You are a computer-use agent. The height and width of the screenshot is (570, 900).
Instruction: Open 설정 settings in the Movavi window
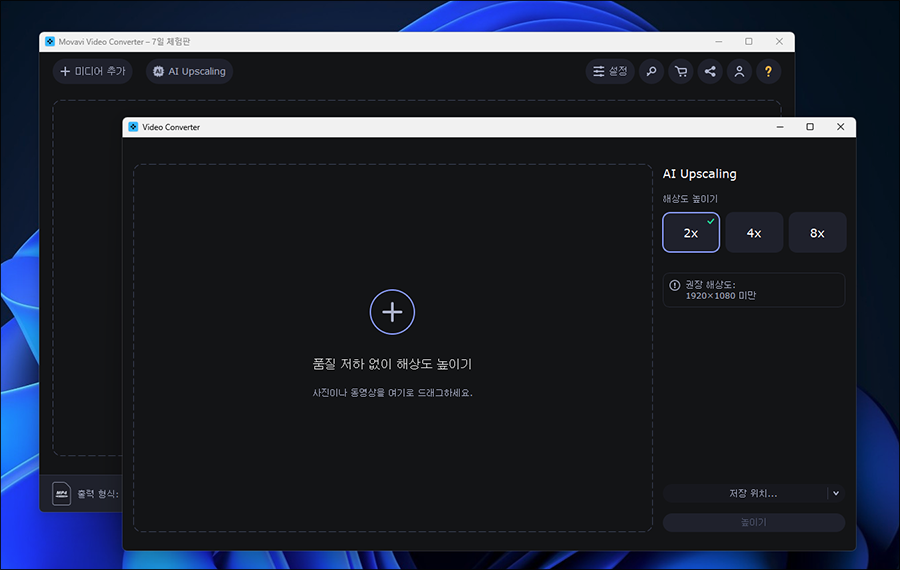(x=610, y=71)
